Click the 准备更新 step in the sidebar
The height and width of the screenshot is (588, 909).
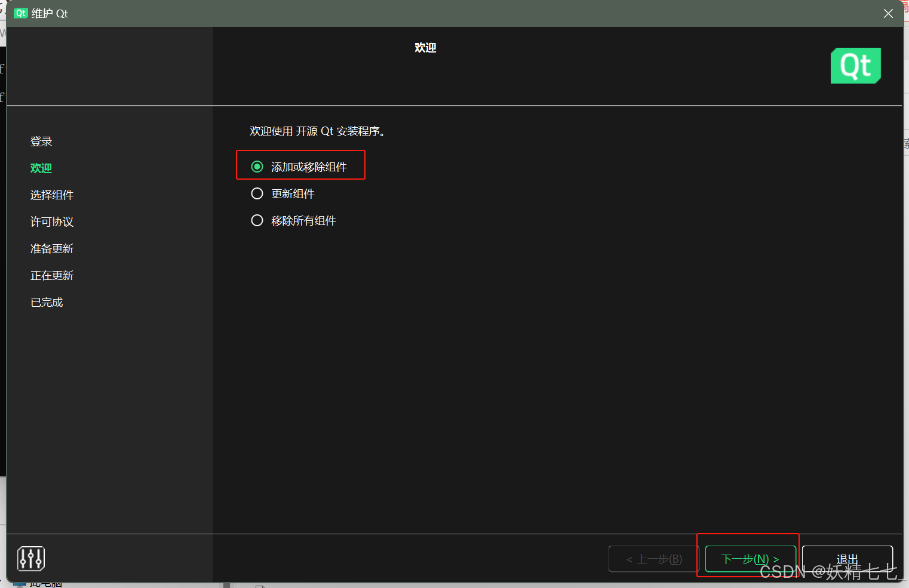pos(52,249)
